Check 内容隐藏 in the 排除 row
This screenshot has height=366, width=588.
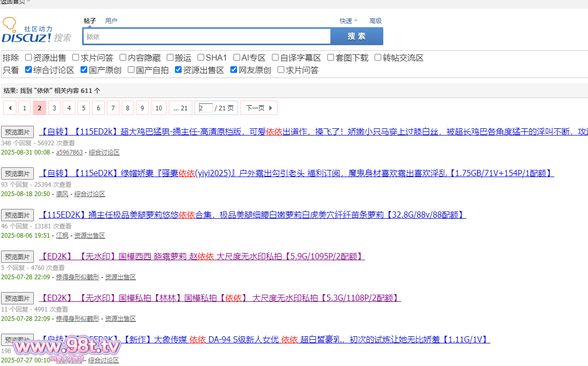(123, 57)
